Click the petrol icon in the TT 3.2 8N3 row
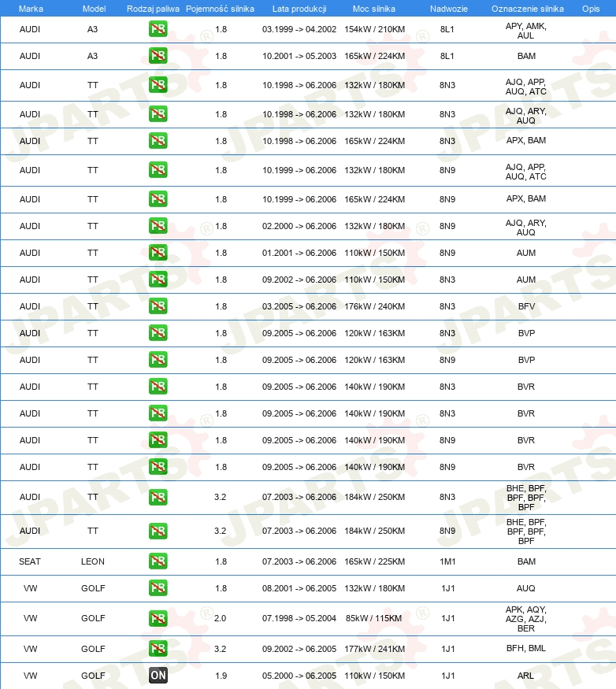The width and height of the screenshot is (616, 689). pyautogui.click(x=158, y=497)
